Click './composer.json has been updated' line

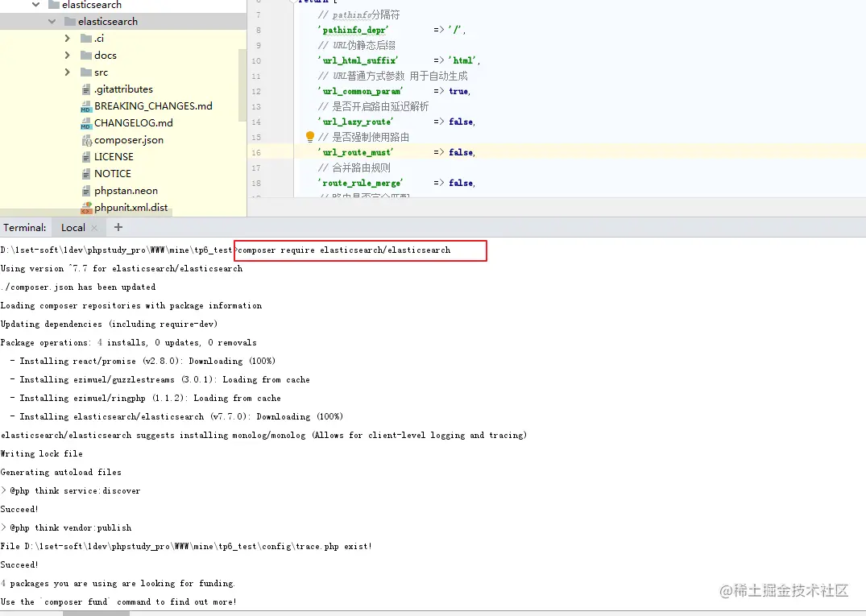(78, 287)
